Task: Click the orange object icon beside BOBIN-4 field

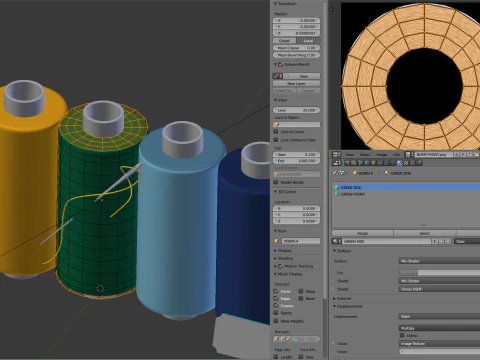Action: coord(277,241)
